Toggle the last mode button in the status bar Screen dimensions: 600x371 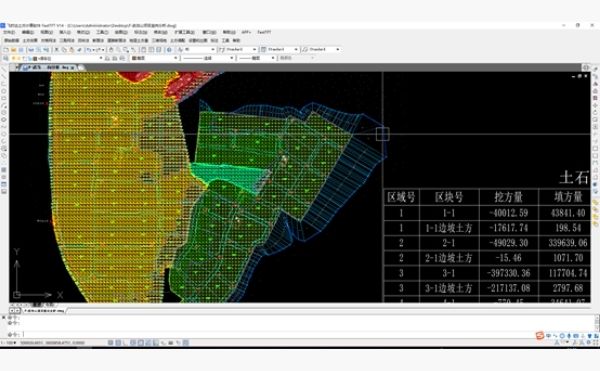pyautogui.click(x=186, y=343)
